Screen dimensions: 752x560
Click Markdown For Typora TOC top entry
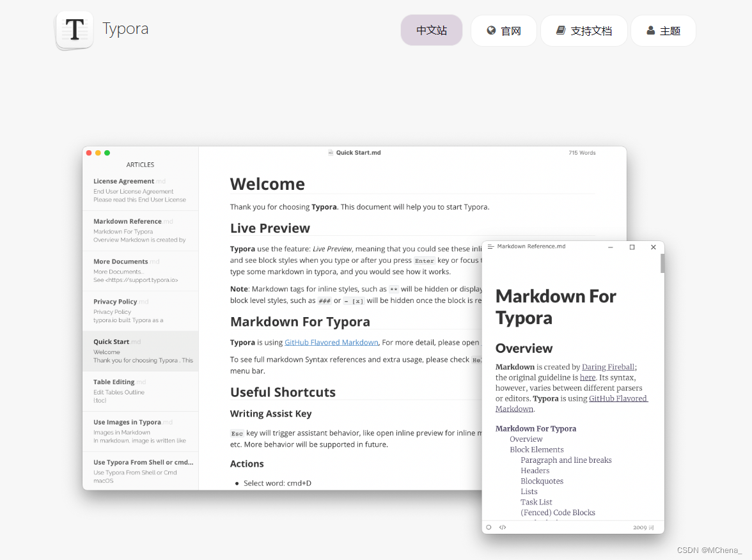(536, 428)
